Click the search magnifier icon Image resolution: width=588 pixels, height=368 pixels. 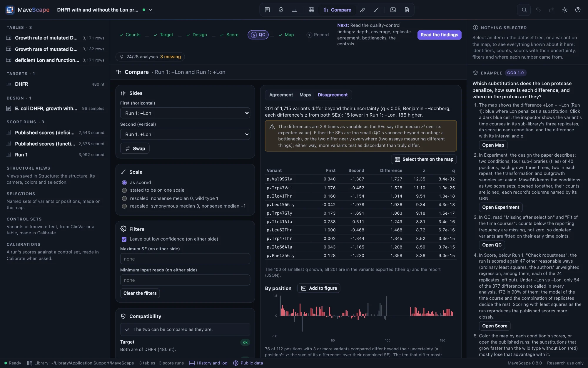(x=524, y=10)
